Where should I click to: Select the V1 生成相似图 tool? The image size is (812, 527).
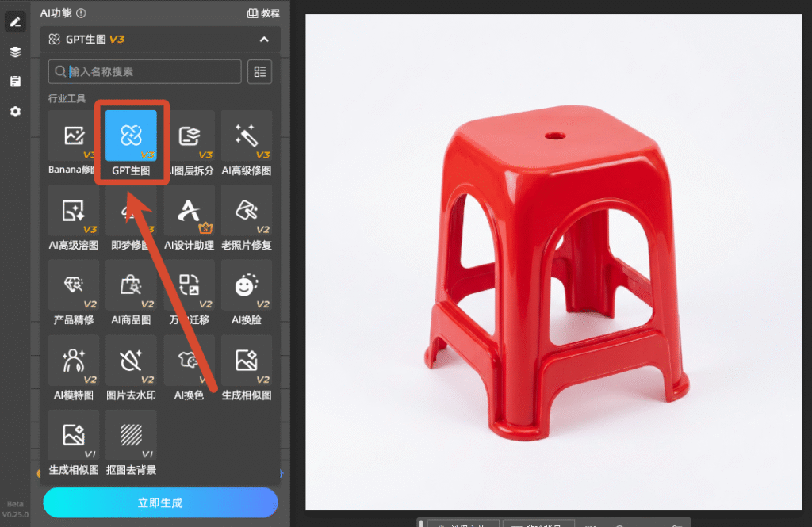(x=73, y=443)
